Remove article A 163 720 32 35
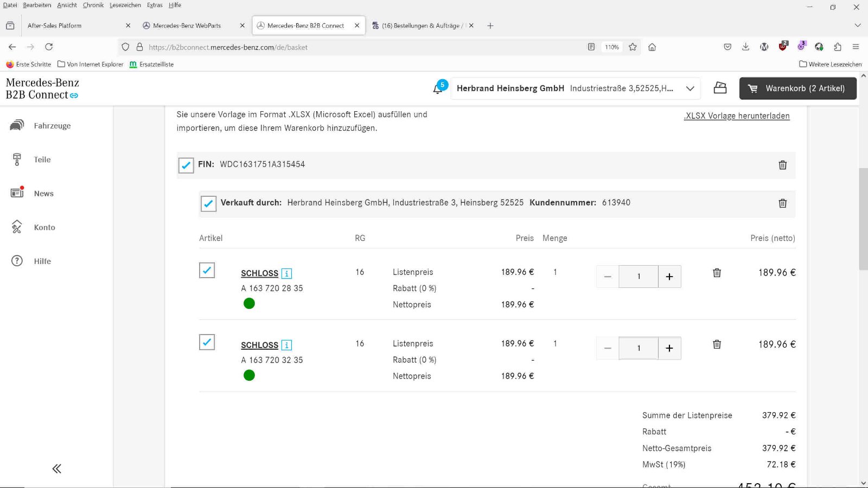The width and height of the screenshot is (868, 488). 717,344
